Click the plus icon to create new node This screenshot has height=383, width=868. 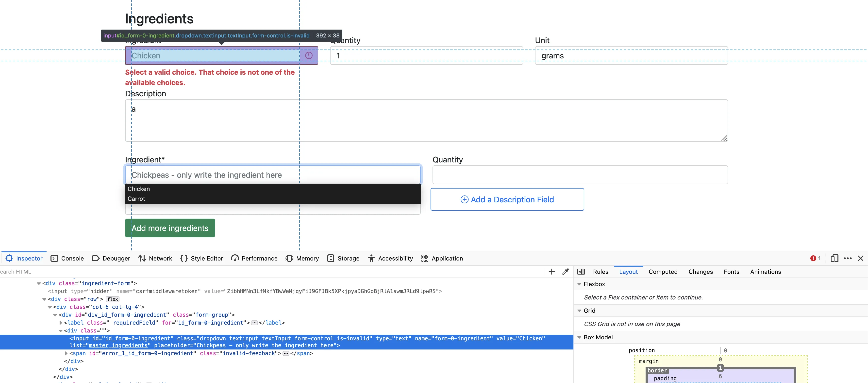tap(551, 272)
